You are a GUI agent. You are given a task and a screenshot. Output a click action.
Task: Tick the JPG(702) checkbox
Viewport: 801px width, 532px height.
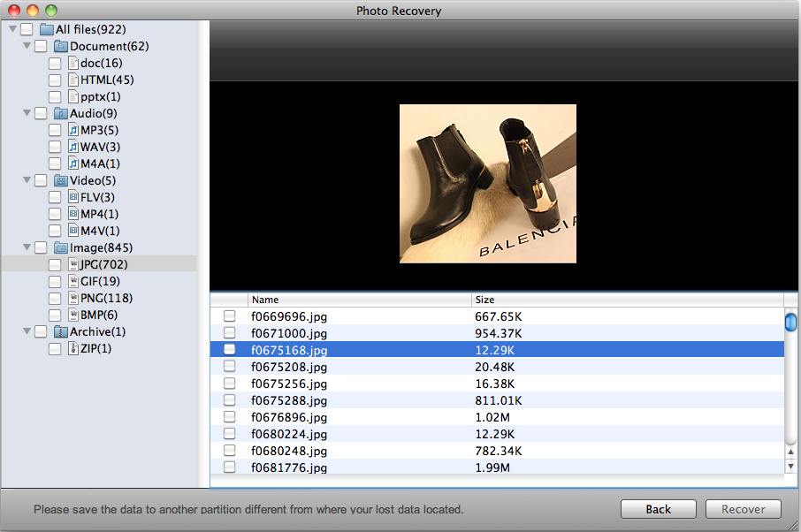click(x=55, y=264)
